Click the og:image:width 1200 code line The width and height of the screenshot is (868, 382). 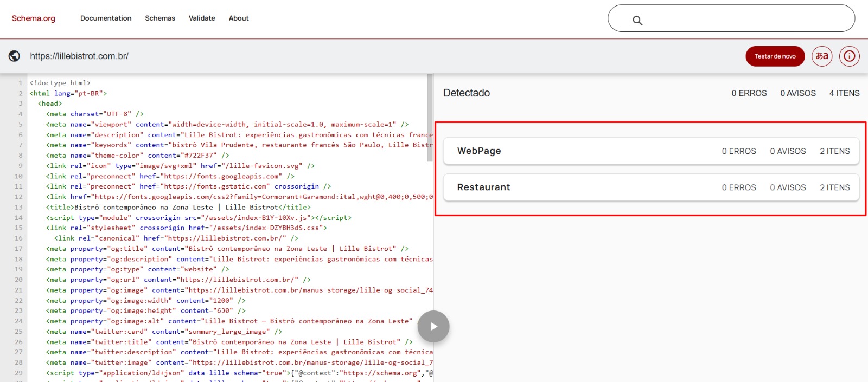146,301
